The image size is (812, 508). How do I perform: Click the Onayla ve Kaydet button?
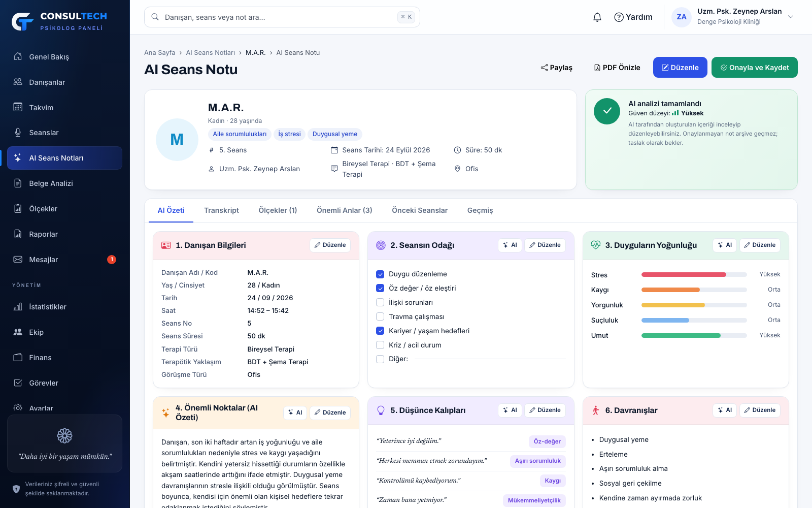point(755,68)
